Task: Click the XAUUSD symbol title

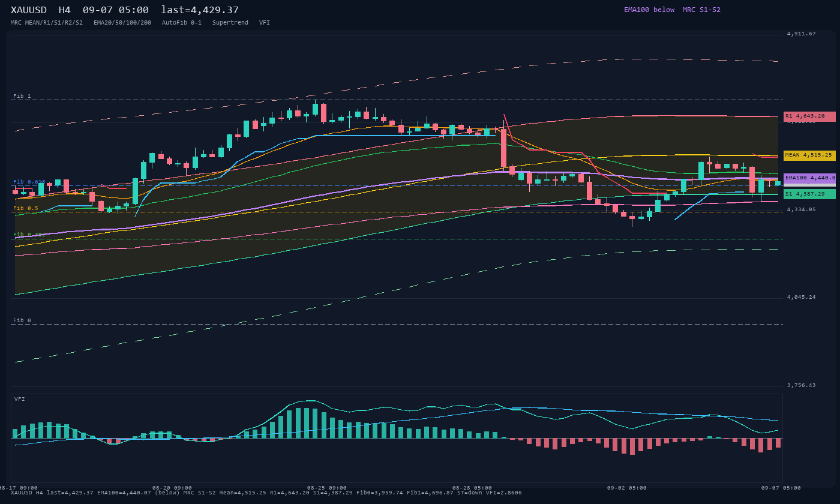Action: coord(31,10)
